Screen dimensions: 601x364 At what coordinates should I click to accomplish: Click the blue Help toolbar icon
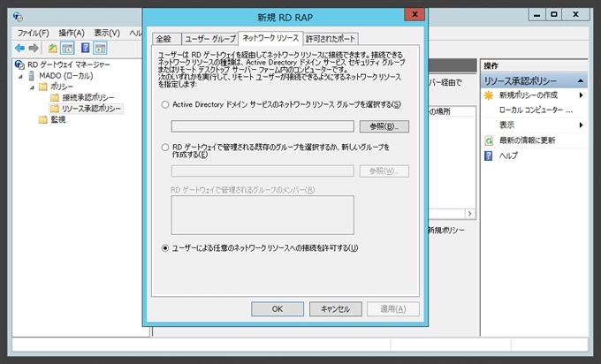point(86,48)
